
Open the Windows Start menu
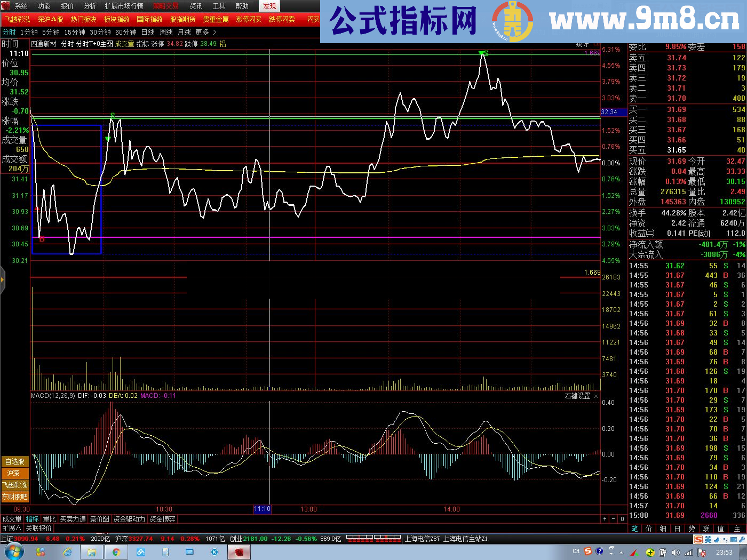[14, 552]
